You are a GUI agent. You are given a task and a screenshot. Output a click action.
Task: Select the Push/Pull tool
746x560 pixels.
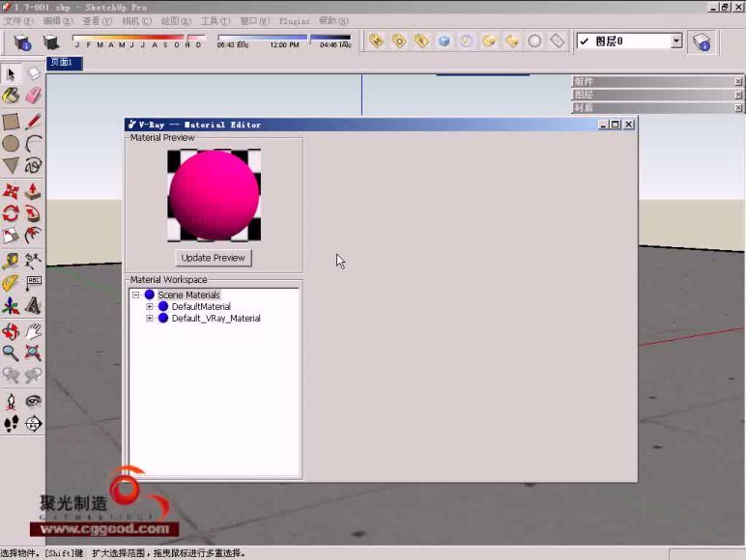[33, 191]
